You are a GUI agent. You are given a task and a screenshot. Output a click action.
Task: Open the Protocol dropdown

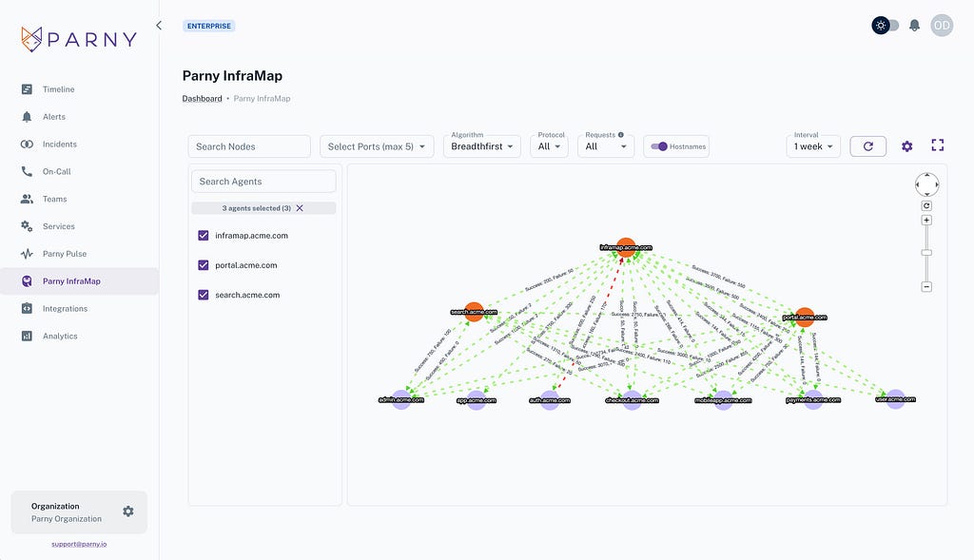click(549, 146)
